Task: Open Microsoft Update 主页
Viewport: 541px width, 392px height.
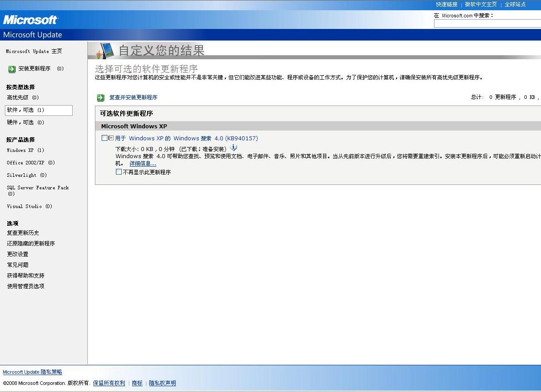Action: click(x=34, y=51)
